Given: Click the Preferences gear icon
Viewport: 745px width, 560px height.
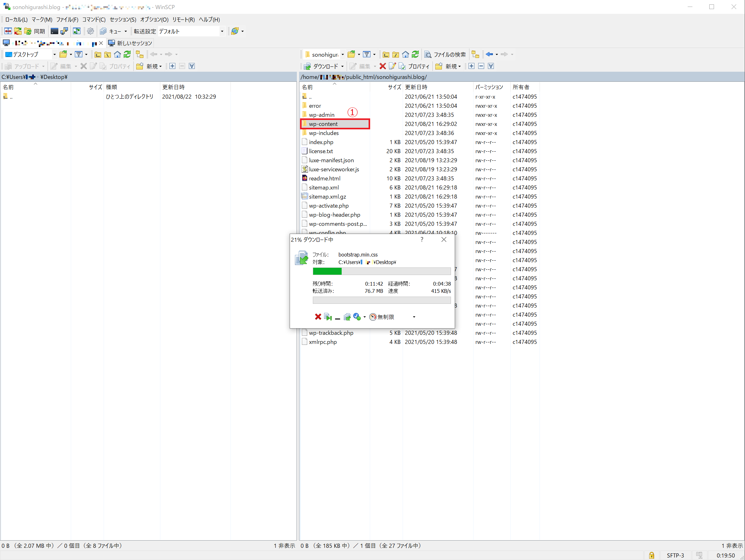Looking at the screenshot, I should click(x=90, y=31).
